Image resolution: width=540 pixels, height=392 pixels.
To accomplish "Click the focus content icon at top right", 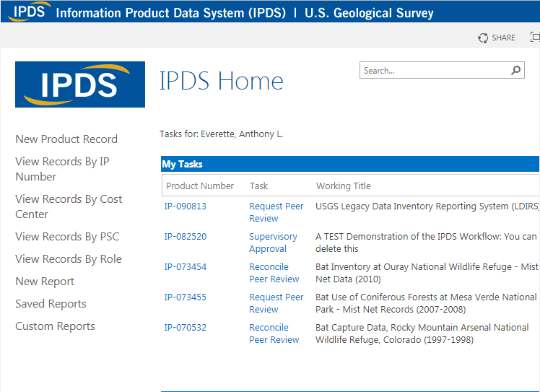I will pos(535,38).
